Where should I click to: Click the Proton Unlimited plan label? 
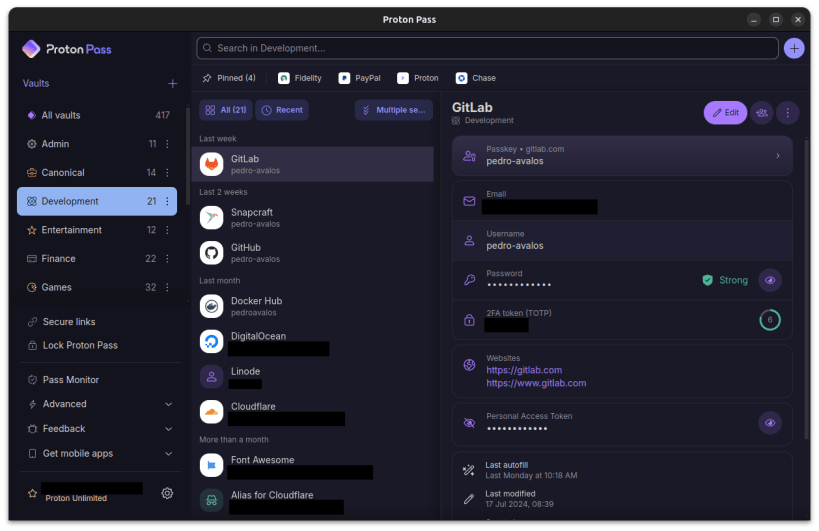[76, 498]
